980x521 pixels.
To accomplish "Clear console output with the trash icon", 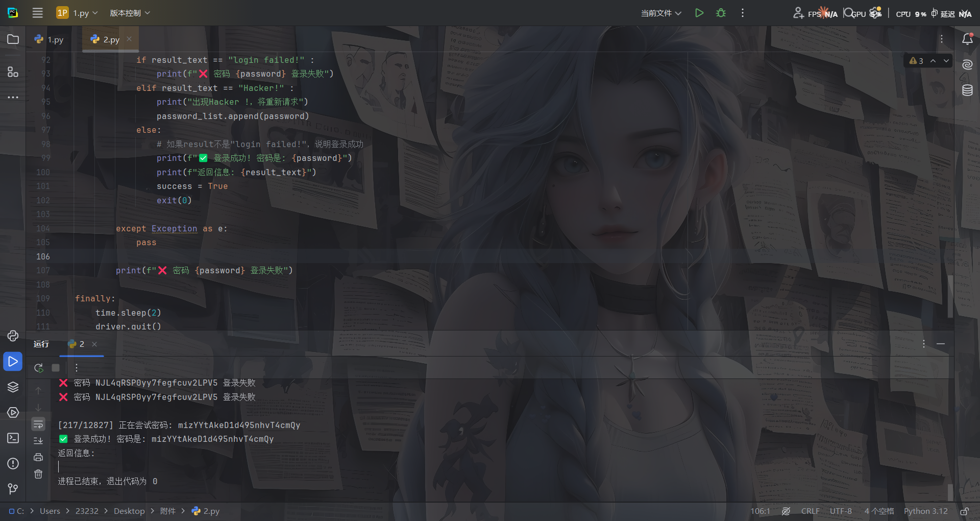I will click(38, 474).
